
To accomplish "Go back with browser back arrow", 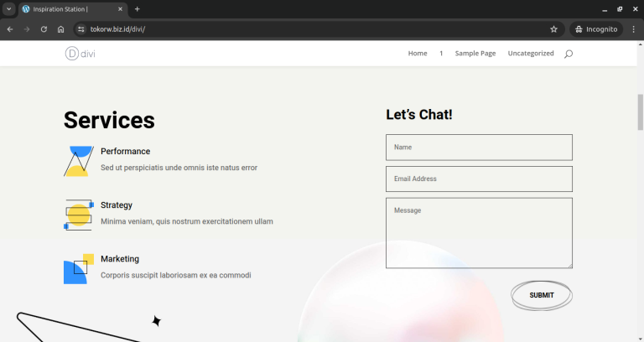I will point(10,29).
